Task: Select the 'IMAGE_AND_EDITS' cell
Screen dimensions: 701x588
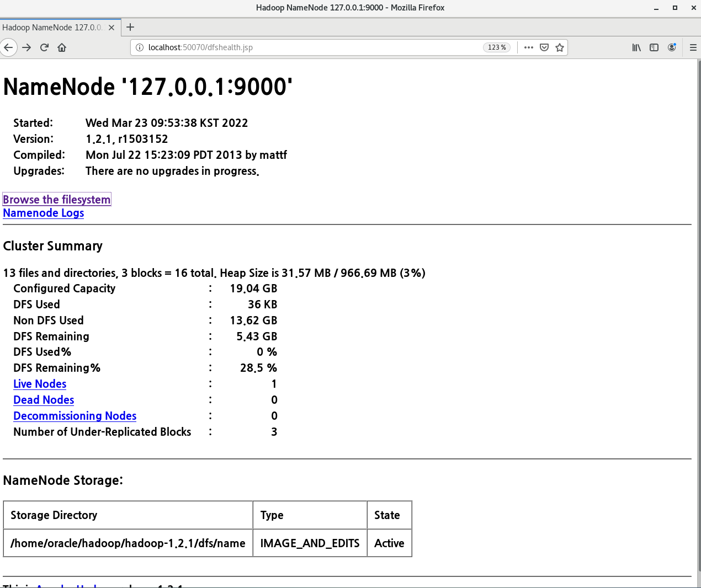Action: (x=310, y=543)
